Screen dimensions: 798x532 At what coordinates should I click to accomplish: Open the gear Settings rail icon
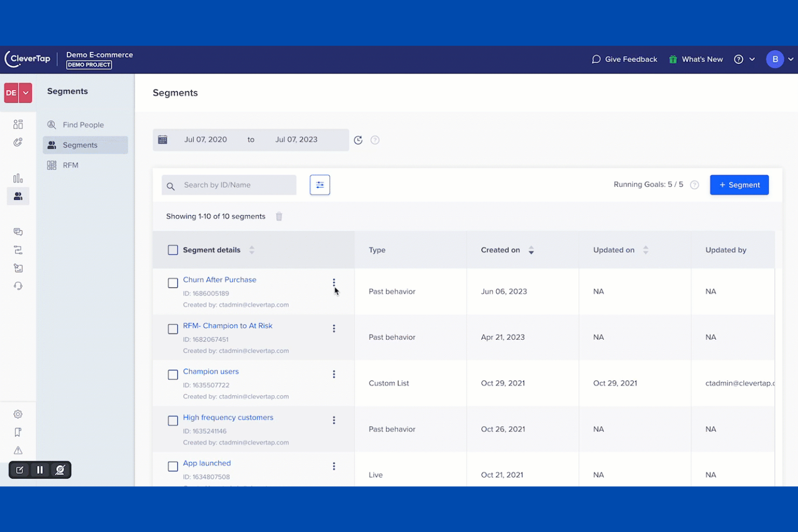coord(18,414)
